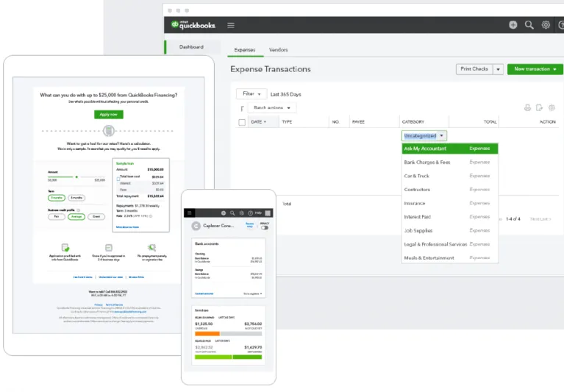Open the More about our loans link
Viewport: 564px width, 392px height.
tap(127, 227)
